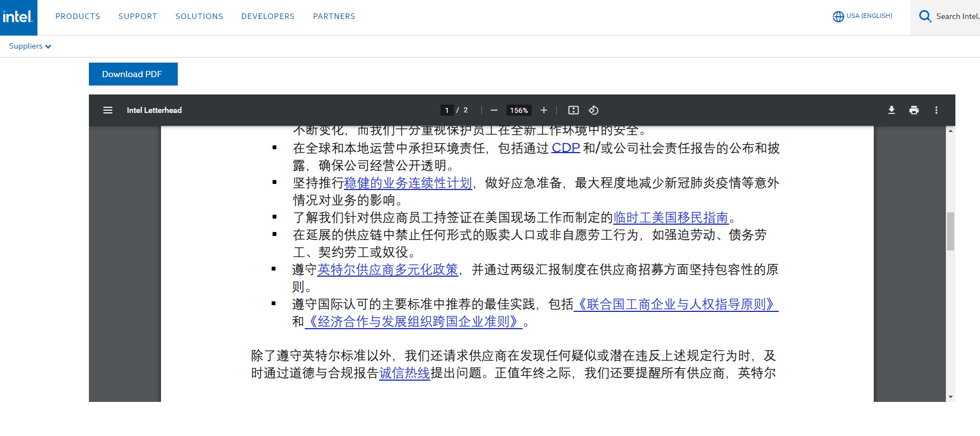Expand the Suppliers dropdown
The height and width of the screenshot is (436, 980).
pyautogui.click(x=30, y=46)
